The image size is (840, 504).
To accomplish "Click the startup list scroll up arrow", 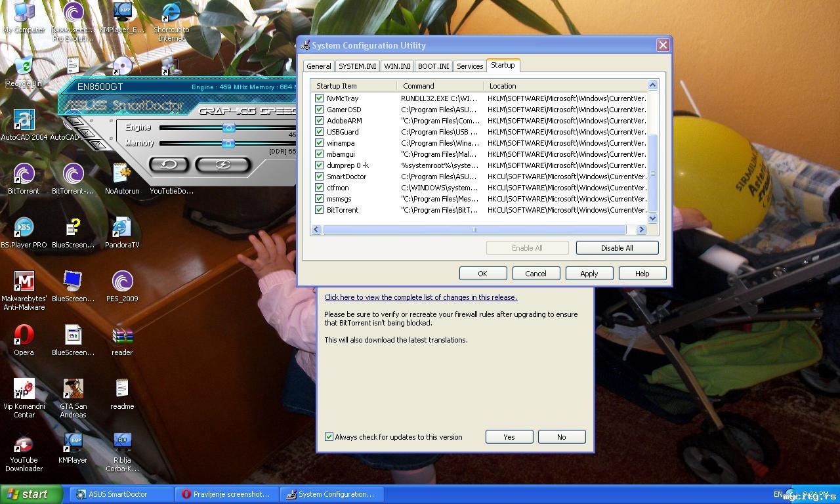I will 652,85.
